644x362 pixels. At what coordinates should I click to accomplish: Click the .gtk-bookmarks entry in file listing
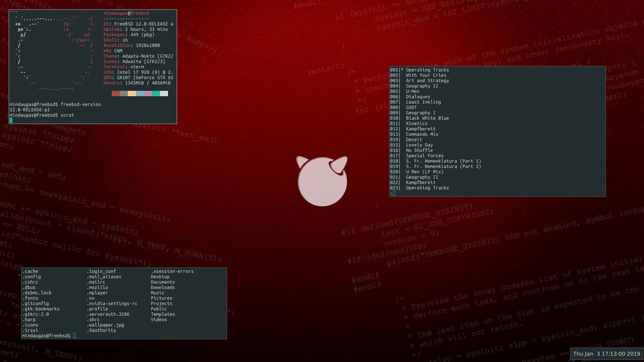point(41,309)
